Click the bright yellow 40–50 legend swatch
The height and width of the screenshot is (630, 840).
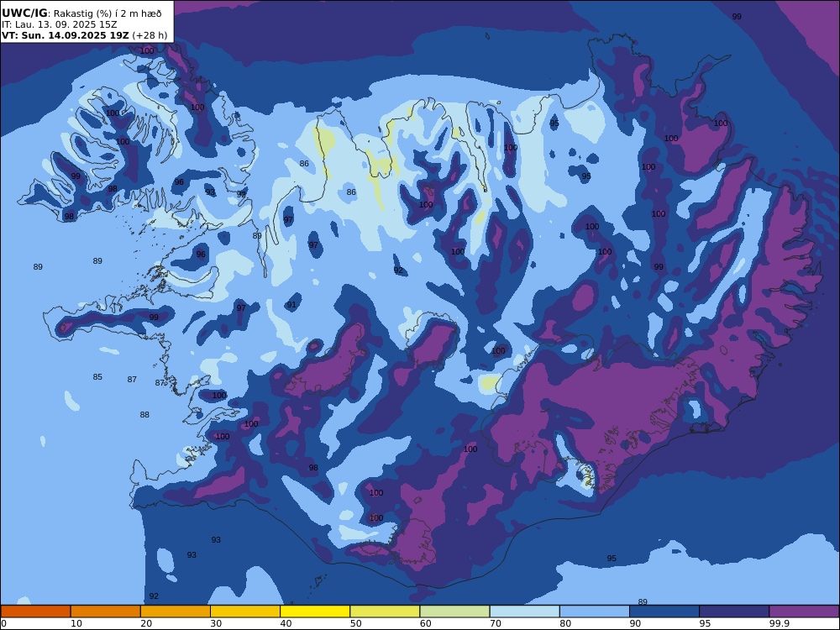click(315, 612)
